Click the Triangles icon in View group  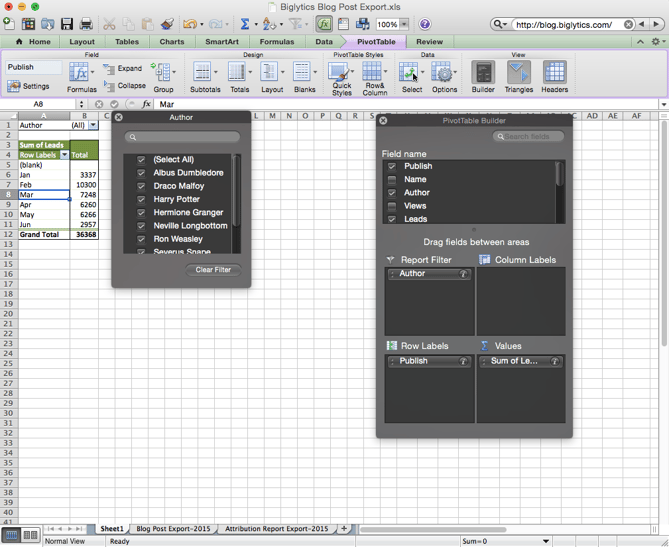(x=518, y=75)
